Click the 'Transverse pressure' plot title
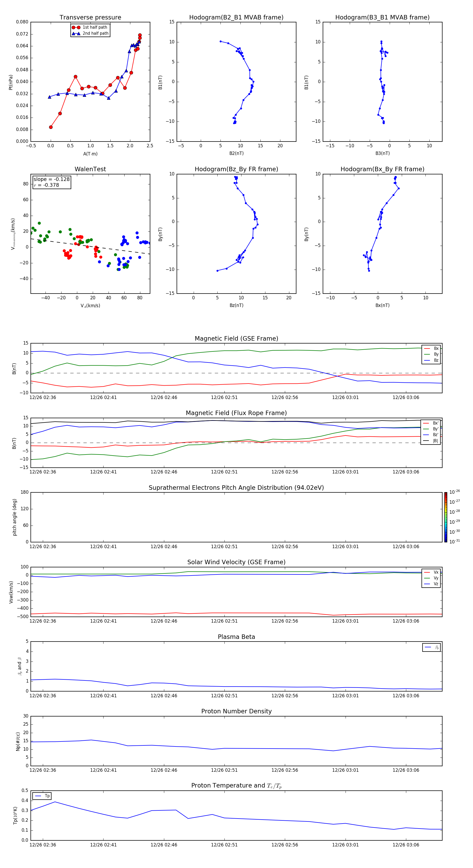The height and width of the screenshot is (868, 473). point(90,18)
